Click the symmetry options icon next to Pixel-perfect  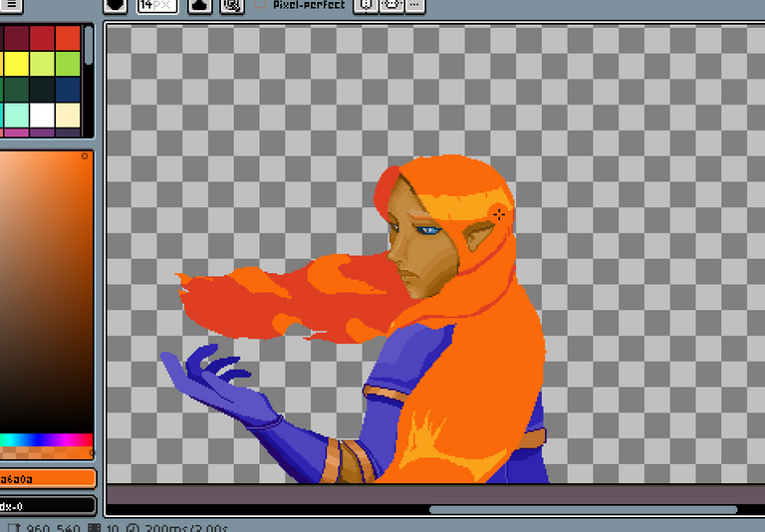point(365,5)
